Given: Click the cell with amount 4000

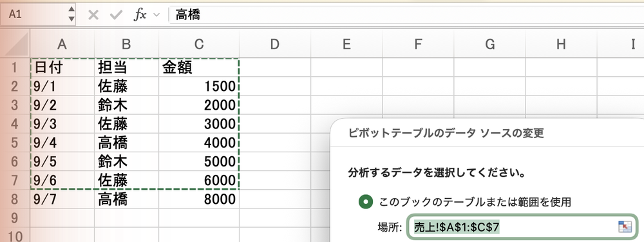Looking at the screenshot, I should pos(199,143).
